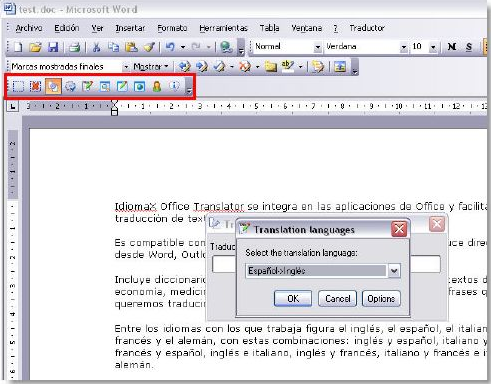The width and height of the screenshot is (491, 384).
Task: Open the Español->Inglés language combo box
Action: pyautogui.click(x=323, y=271)
